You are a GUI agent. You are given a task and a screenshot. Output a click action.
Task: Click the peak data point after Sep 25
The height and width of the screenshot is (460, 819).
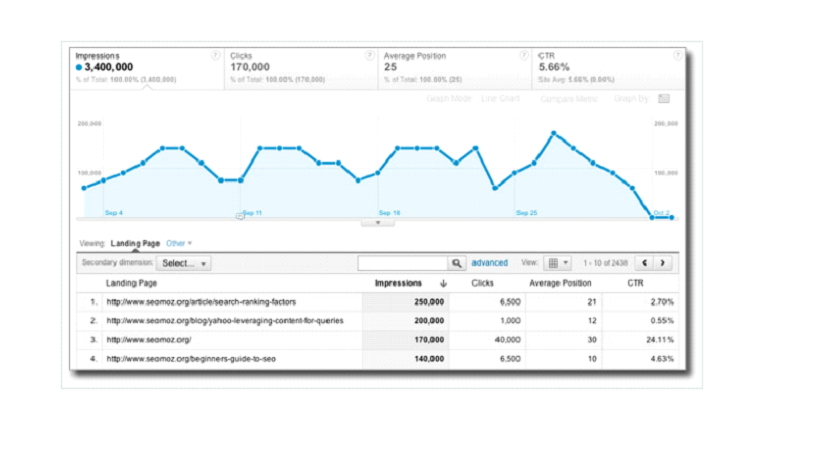pos(554,133)
